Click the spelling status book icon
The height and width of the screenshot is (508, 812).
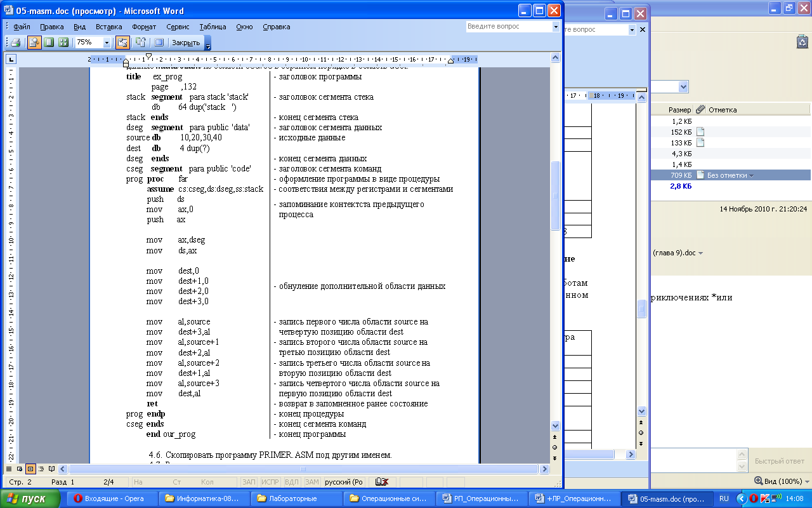(x=382, y=482)
